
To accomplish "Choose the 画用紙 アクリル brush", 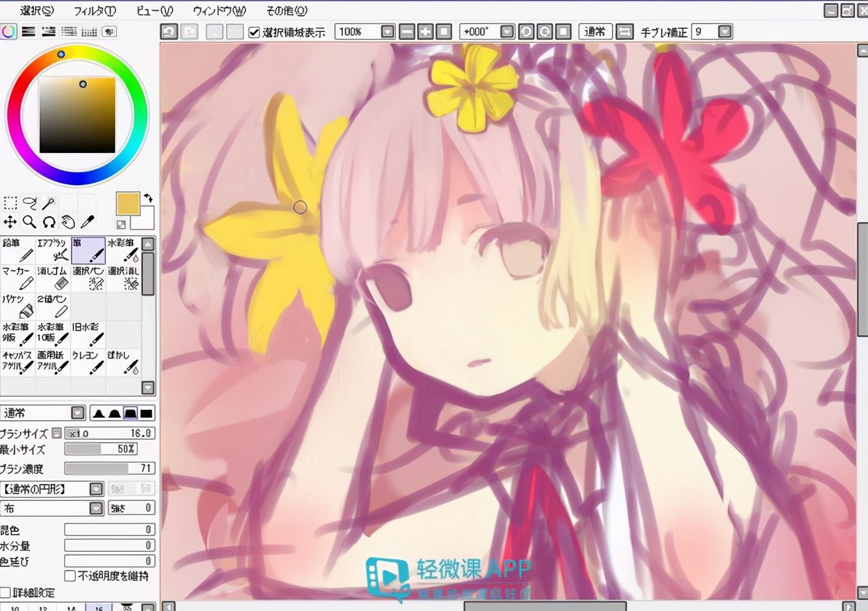I will [x=53, y=363].
